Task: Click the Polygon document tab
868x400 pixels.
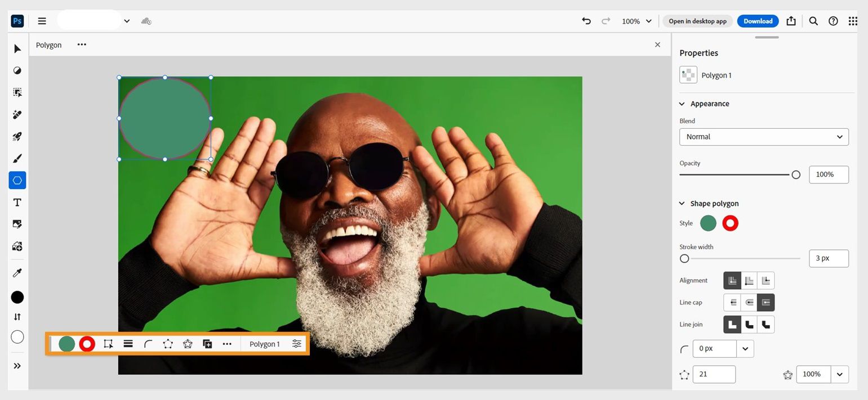Action: click(48, 44)
